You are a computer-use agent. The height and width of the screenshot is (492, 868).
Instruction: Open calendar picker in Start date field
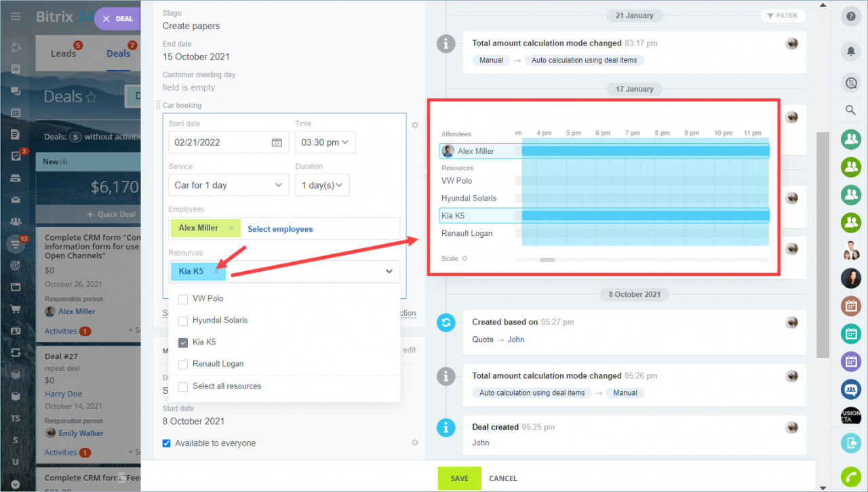(276, 142)
